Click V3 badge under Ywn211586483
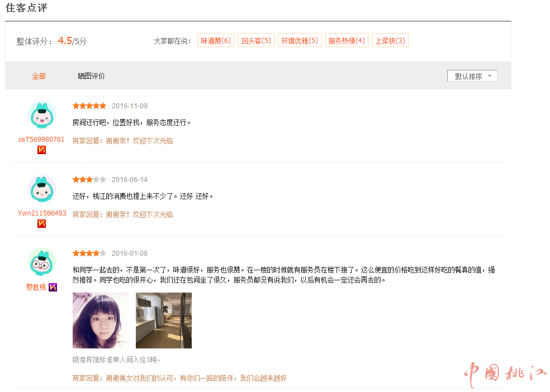The image size is (550, 392). (42, 223)
